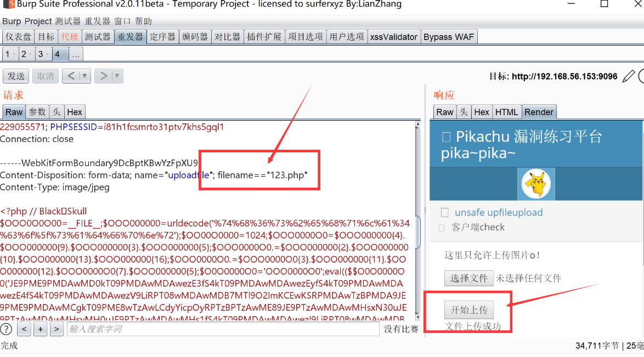Toggle the unsafe upfileupload checkbox icon
This screenshot has height=357, width=644.
click(x=444, y=212)
